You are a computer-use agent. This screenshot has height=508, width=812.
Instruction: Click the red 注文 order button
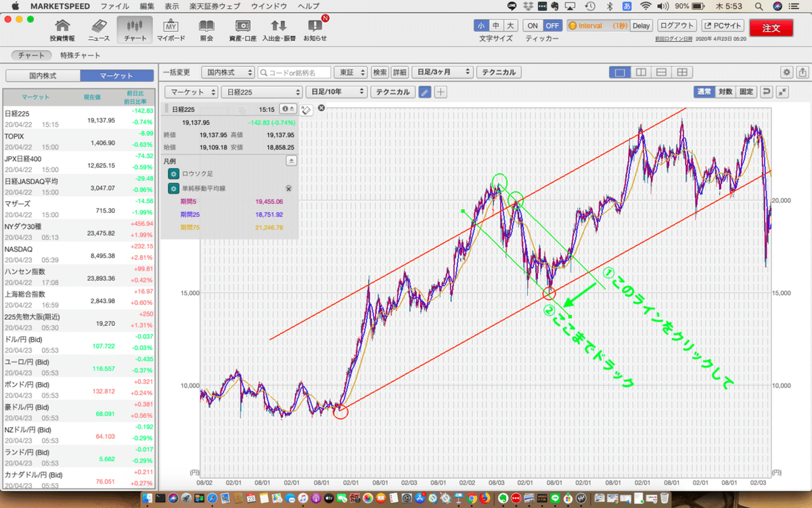(x=771, y=28)
